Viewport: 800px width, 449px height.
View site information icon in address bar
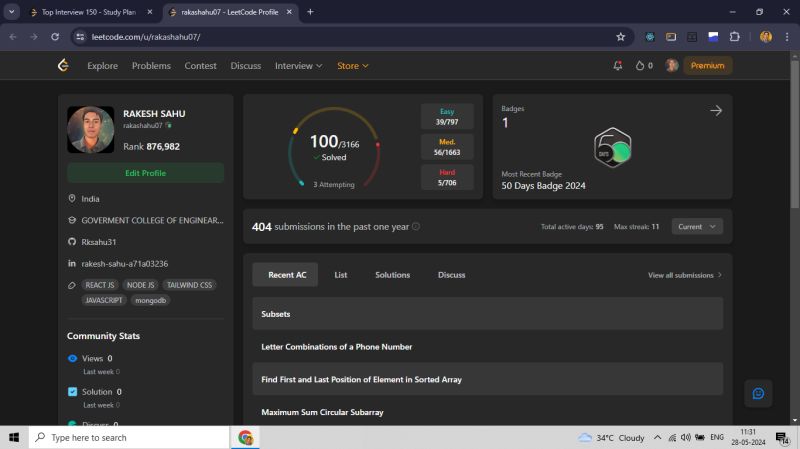coord(80,37)
